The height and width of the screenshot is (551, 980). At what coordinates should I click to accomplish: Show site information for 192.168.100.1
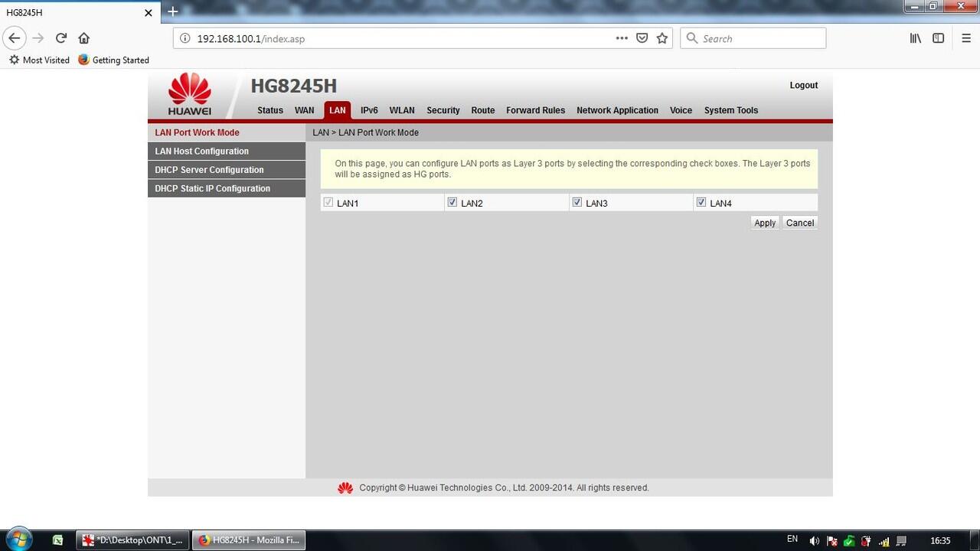point(185,38)
